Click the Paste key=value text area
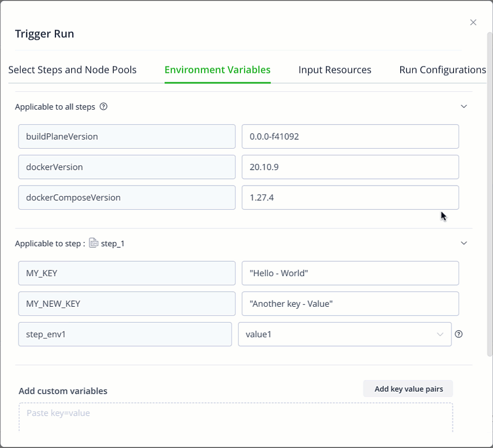 coord(236,417)
